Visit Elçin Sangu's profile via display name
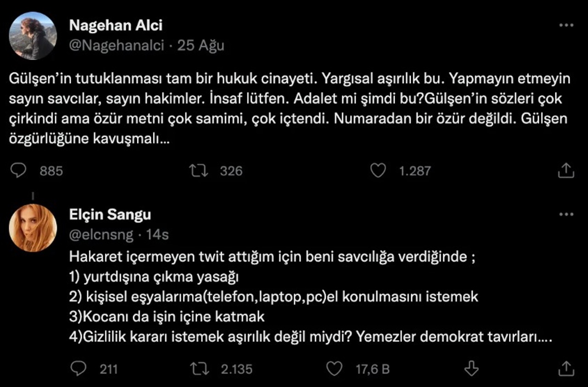 [x=110, y=214]
